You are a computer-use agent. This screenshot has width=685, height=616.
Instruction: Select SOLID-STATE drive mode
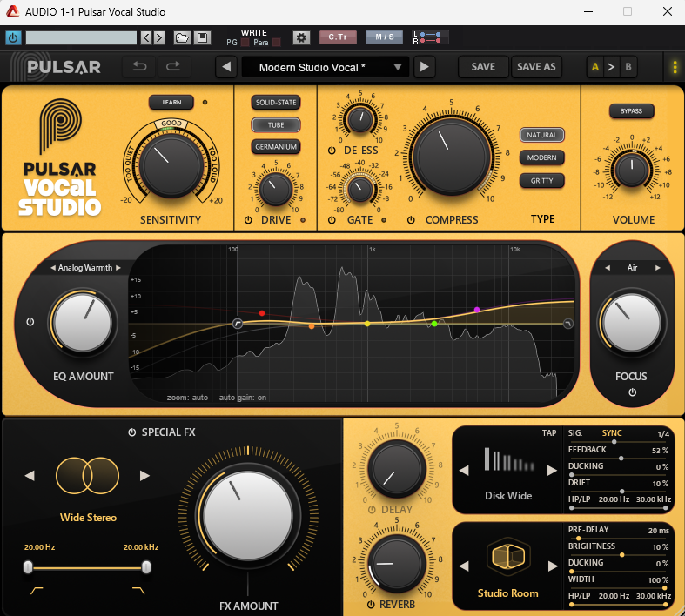coord(276,102)
